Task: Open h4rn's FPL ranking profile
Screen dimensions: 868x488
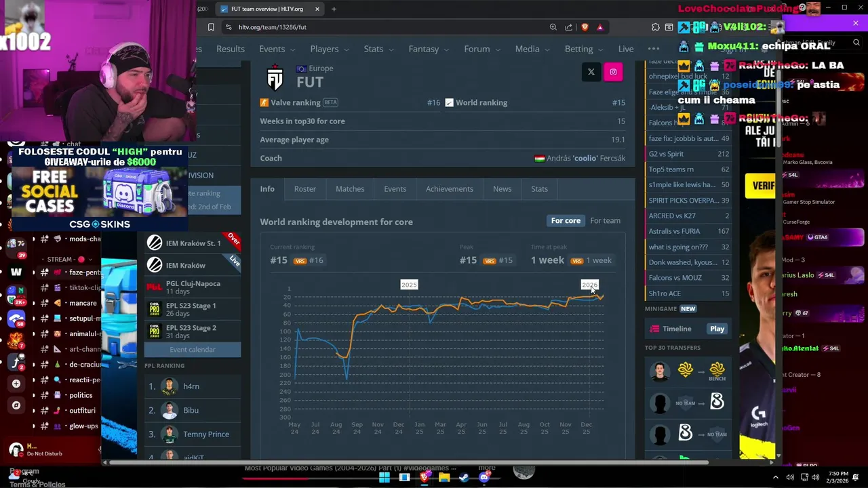Action: [191, 386]
